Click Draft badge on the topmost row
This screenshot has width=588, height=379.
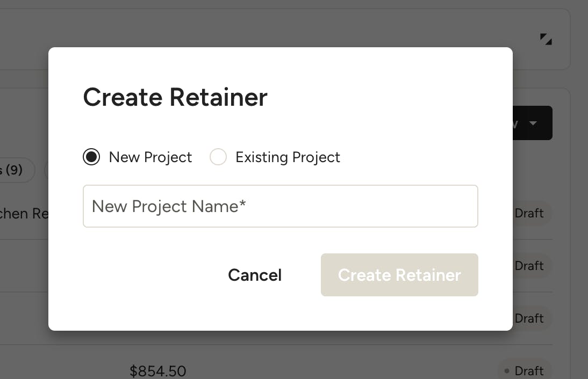click(529, 213)
